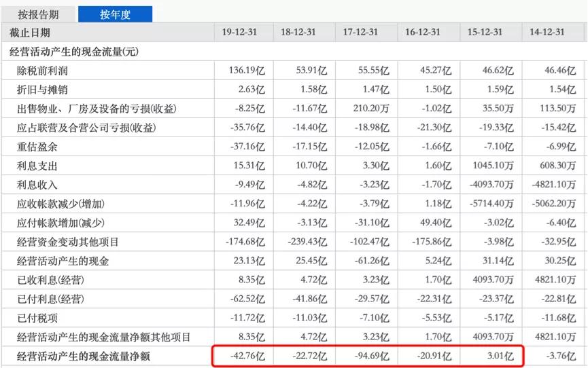The width and height of the screenshot is (588, 368).
Task: Select the 应收帐款减少(增加) row label
Action: pos(60,204)
